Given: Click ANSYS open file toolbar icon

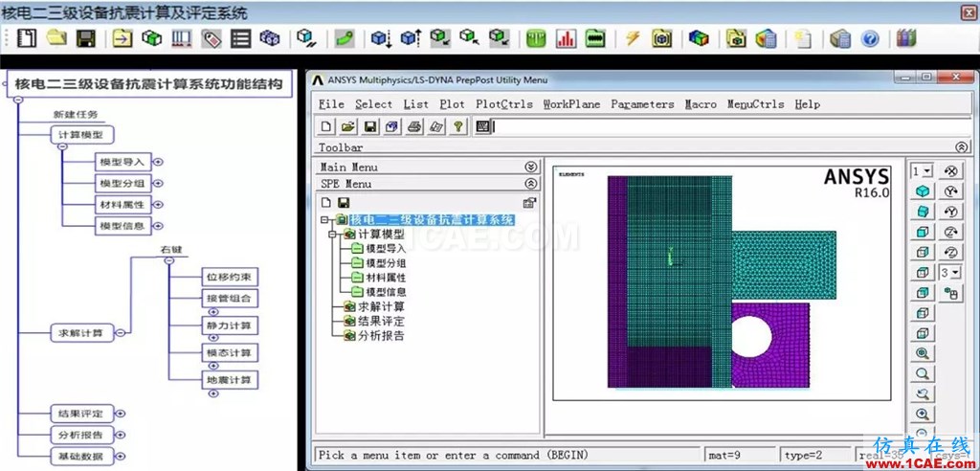Looking at the screenshot, I should click(348, 127).
